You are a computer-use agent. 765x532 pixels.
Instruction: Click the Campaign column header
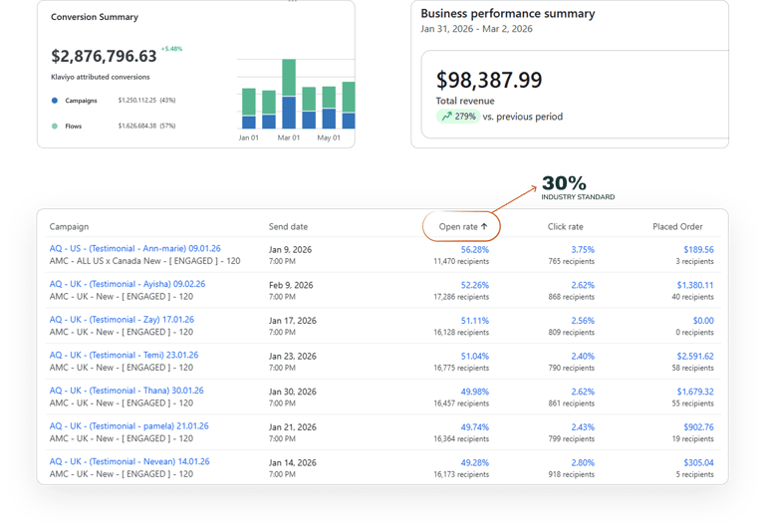(x=69, y=226)
